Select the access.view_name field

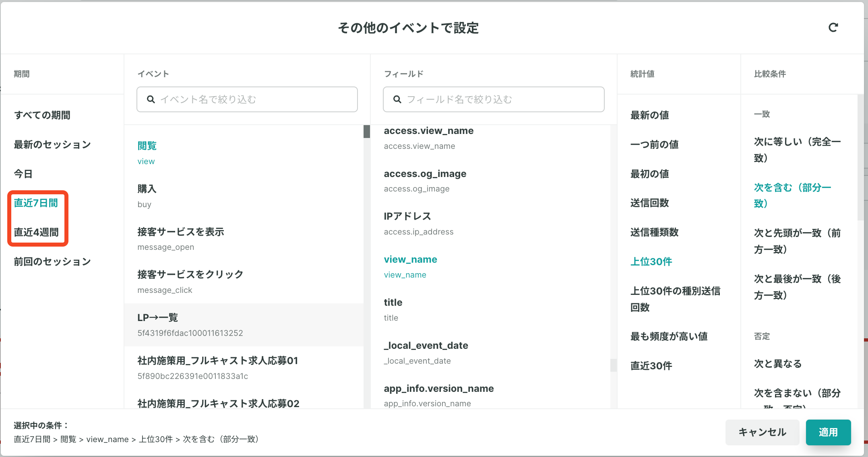pyautogui.click(x=490, y=138)
